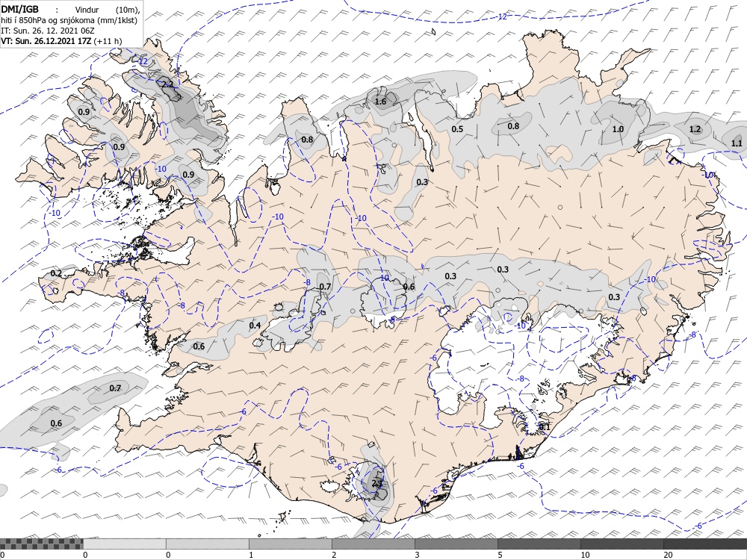Click the DMI/IGB title text
Screen dimensions: 747x560
pyautogui.click(x=19, y=10)
